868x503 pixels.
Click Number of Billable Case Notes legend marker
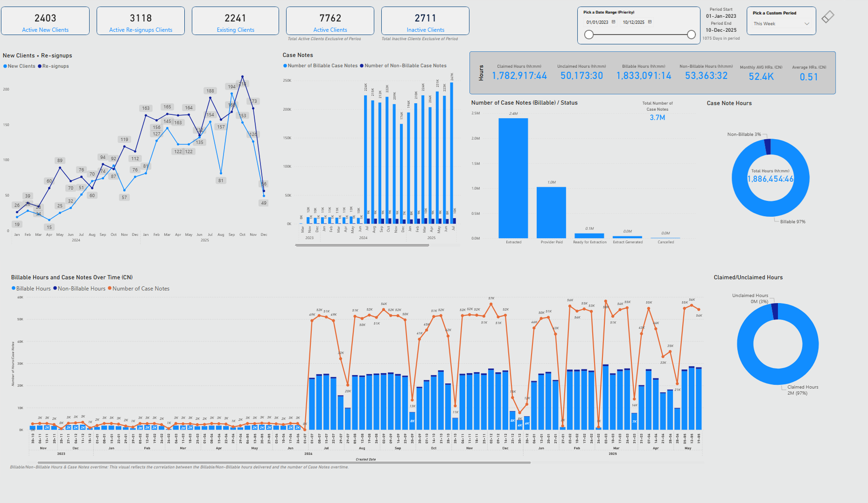[x=285, y=66]
